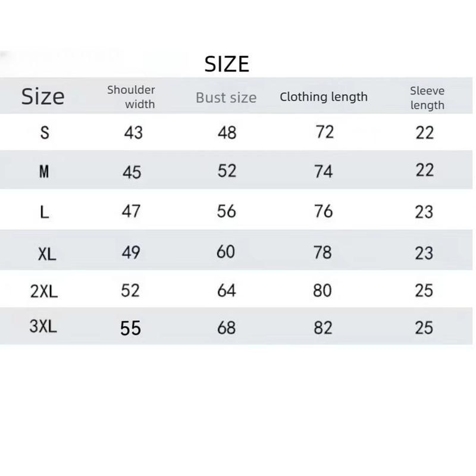Click the Bust size column header

click(x=226, y=98)
